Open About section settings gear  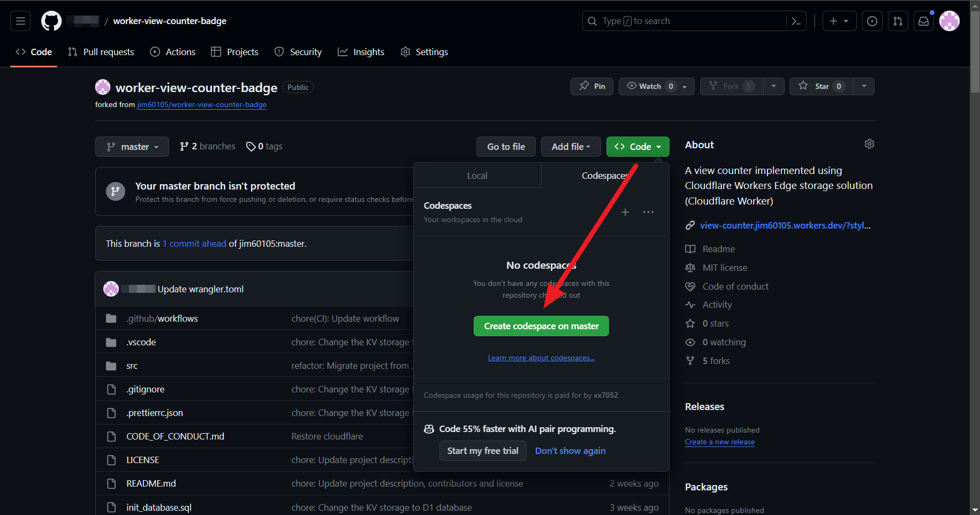pos(869,144)
